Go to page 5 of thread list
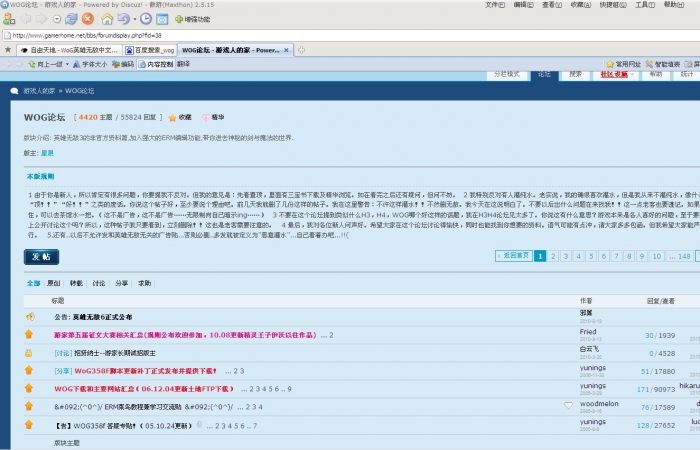 coord(591,256)
